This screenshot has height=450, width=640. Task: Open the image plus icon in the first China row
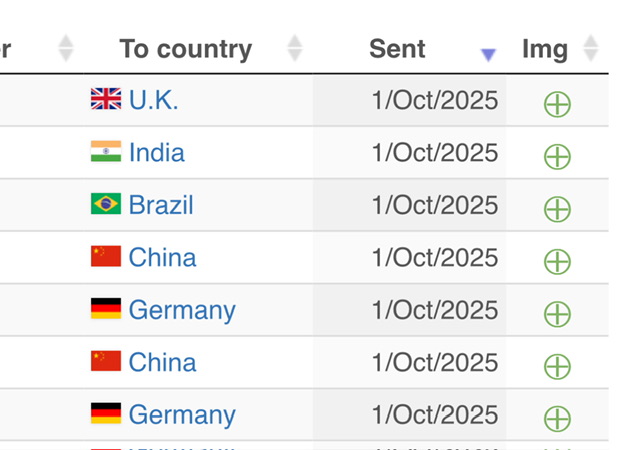click(x=557, y=262)
